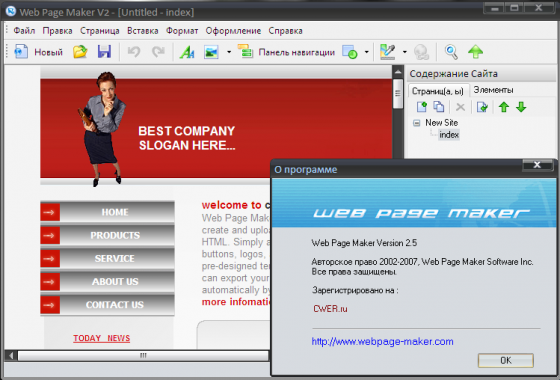Open a file with the folder icon

80,52
